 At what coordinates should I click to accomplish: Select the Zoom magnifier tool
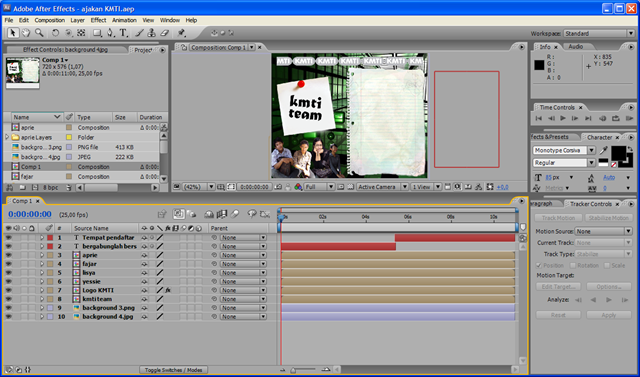39,33
